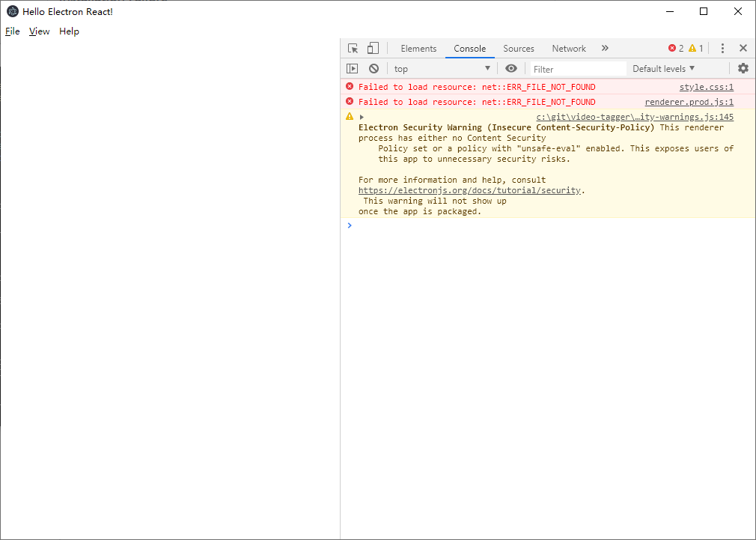Toggle the device emulation toolbar
The width and height of the screenshot is (756, 540).
click(x=373, y=47)
